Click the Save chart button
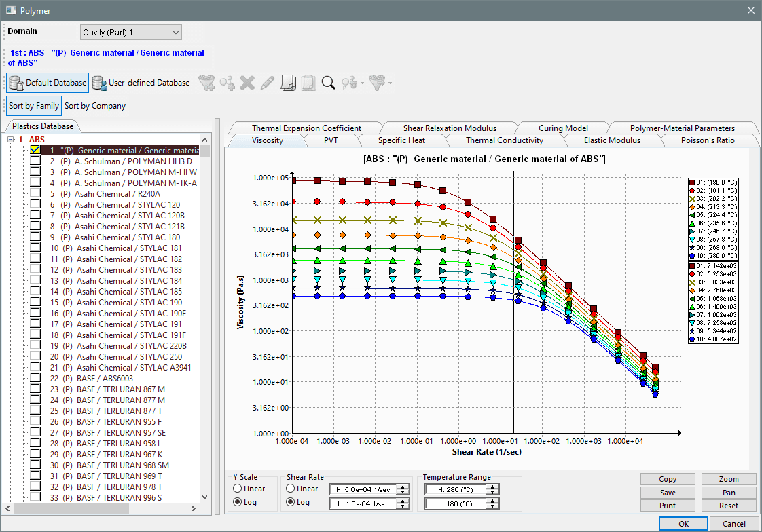The width and height of the screenshot is (762, 532). click(x=667, y=492)
